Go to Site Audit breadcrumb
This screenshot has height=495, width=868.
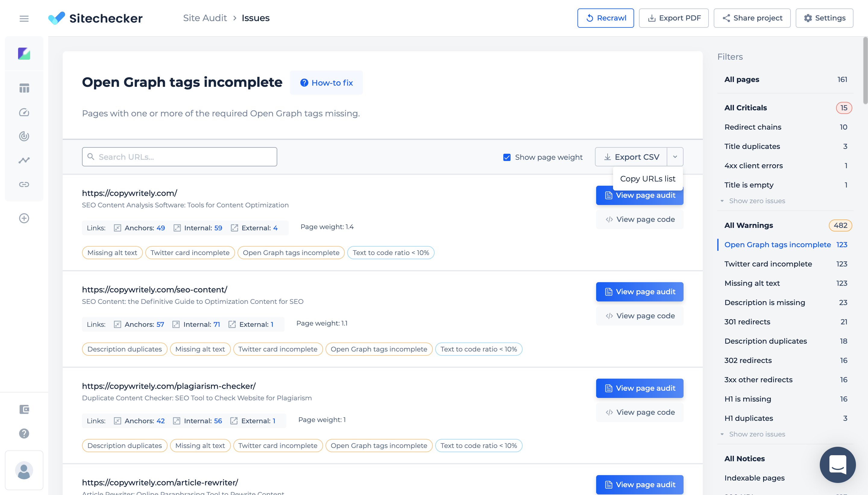(x=205, y=18)
